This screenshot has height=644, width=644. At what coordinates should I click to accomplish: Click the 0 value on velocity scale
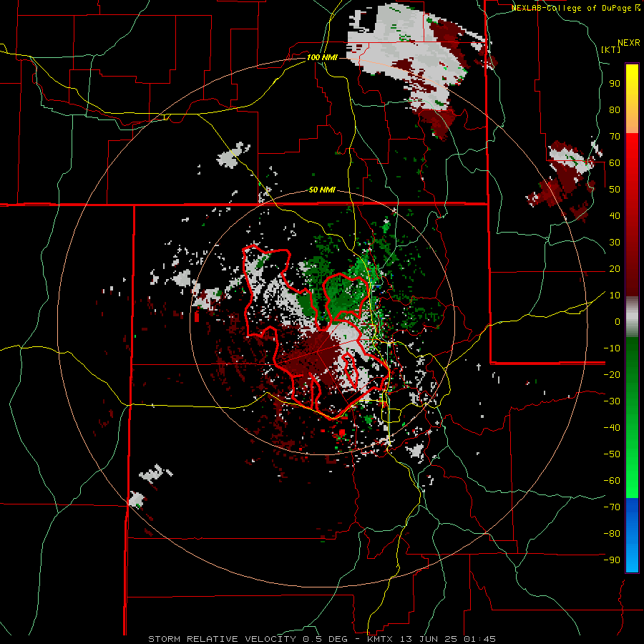(618, 322)
